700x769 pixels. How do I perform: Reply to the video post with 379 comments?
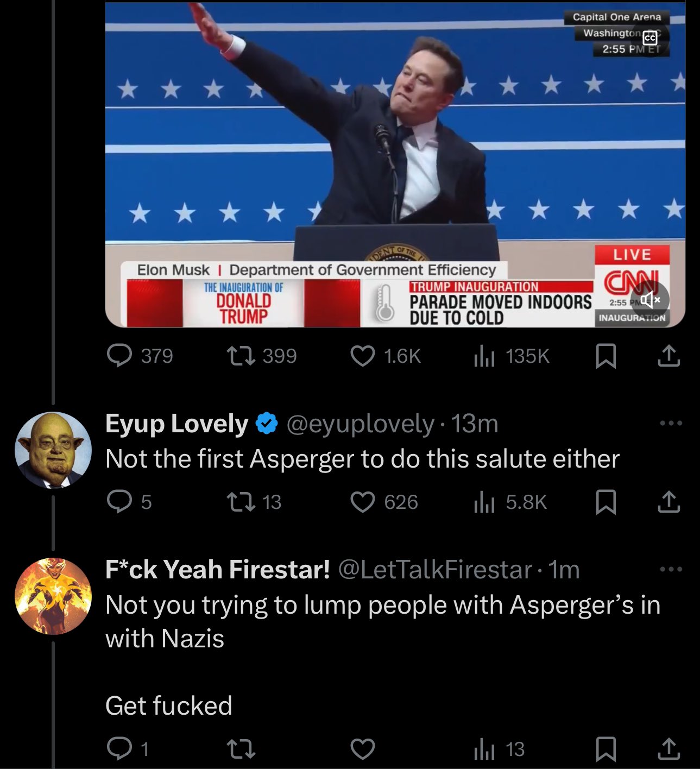click(x=119, y=356)
